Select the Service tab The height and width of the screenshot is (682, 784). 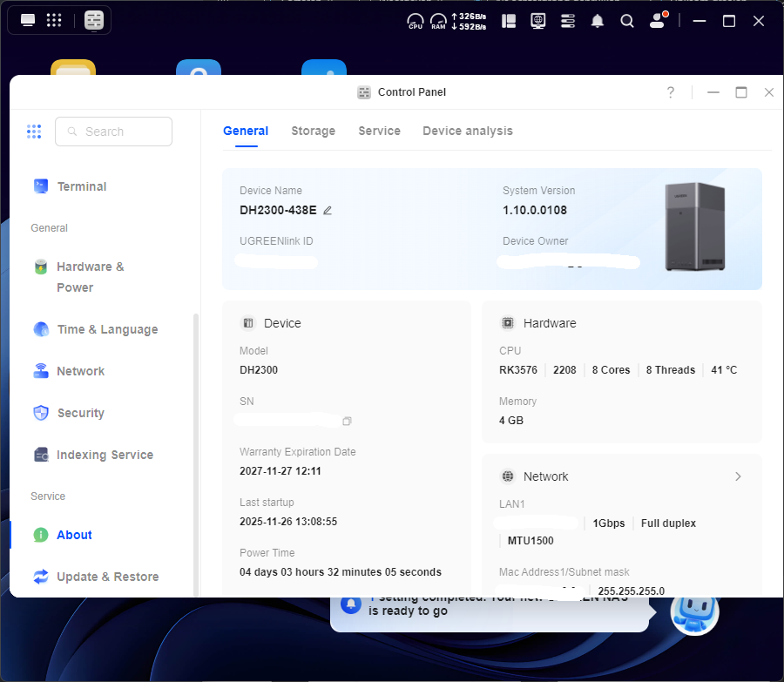point(379,131)
